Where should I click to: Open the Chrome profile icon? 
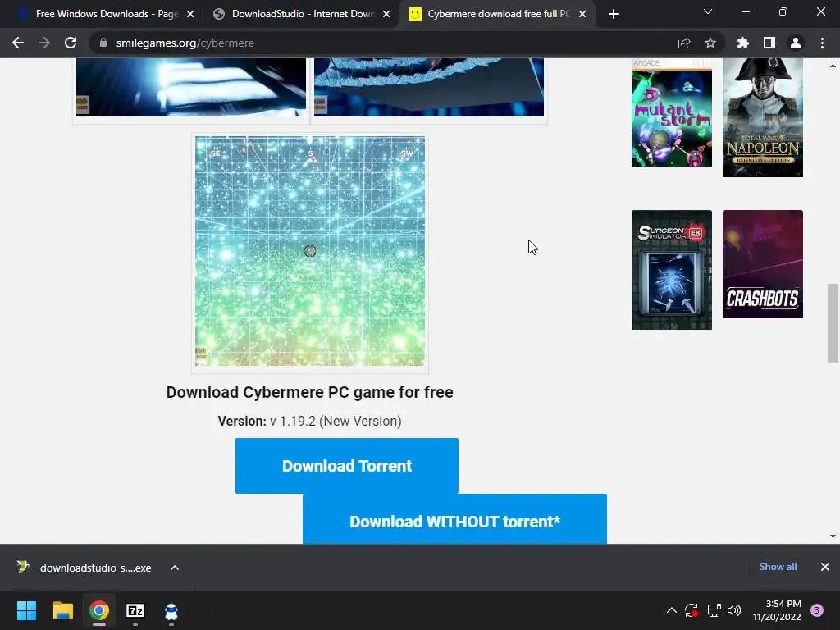coord(796,43)
